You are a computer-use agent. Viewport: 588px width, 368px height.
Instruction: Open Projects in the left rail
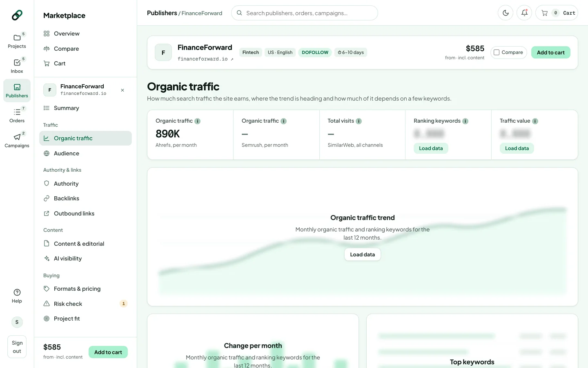pos(17,41)
